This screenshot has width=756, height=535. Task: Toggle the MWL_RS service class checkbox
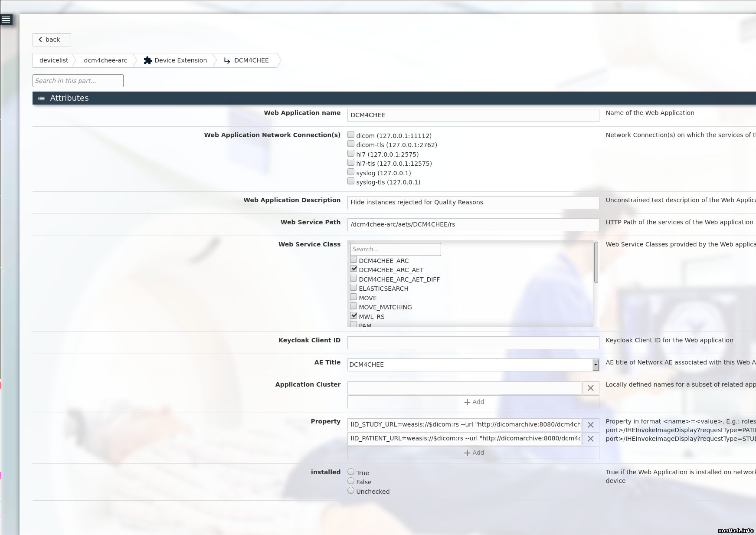tap(353, 316)
